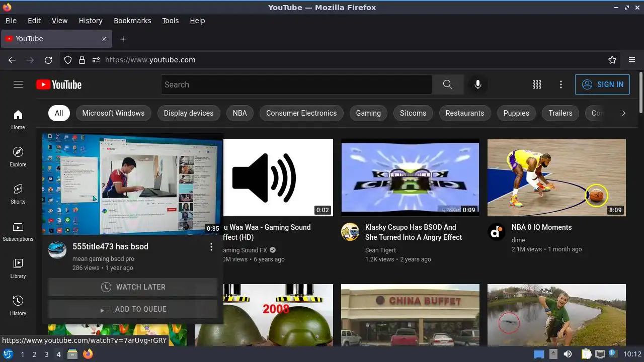Open 555title473 has bsod video title
This screenshot has width=644, height=362.
coord(110,247)
